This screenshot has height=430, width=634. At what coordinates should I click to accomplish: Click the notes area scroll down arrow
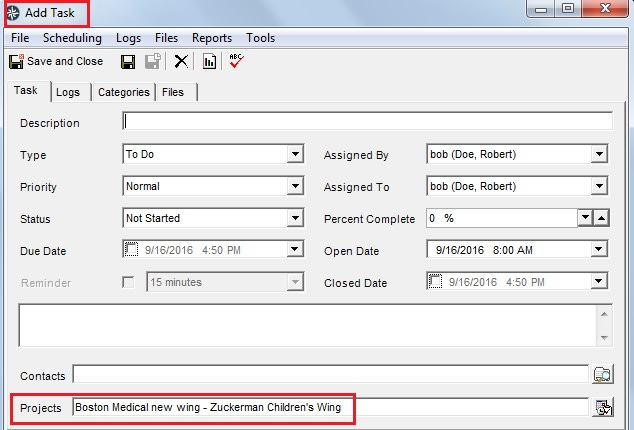pos(604,337)
